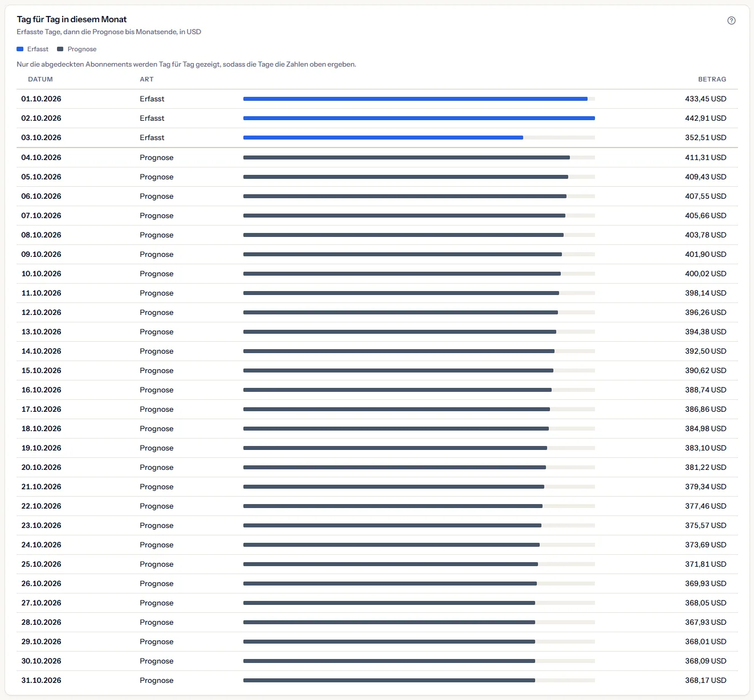The height and width of the screenshot is (700, 754).
Task: Click the amount 400,02 USD
Action: [x=706, y=273]
